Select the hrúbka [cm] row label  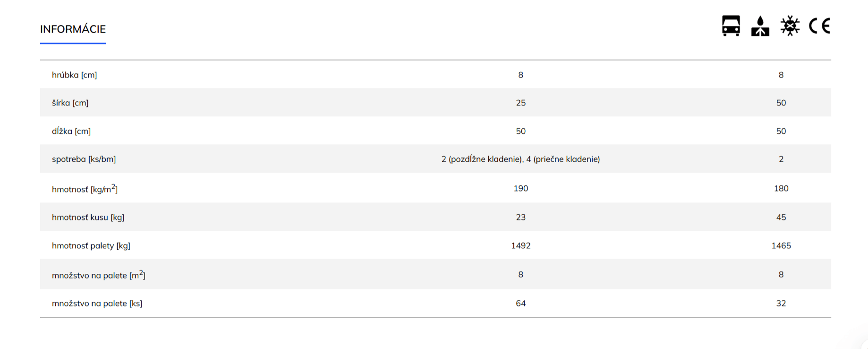[x=75, y=75]
